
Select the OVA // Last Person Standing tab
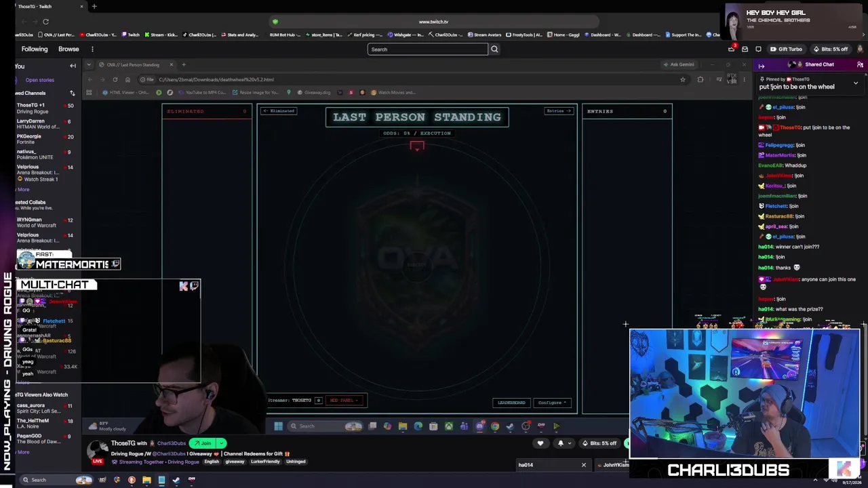click(136, 64)
